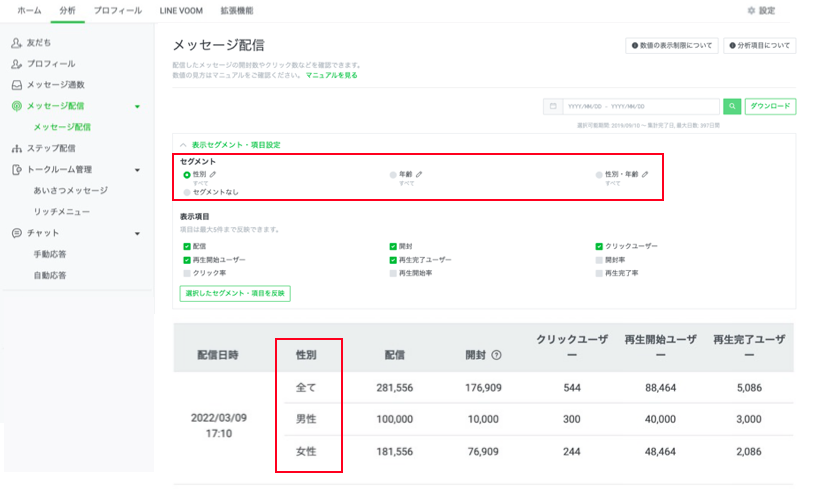Switch to the ホーム tab
Screen dimensions: 818x489
coord(29,10)
